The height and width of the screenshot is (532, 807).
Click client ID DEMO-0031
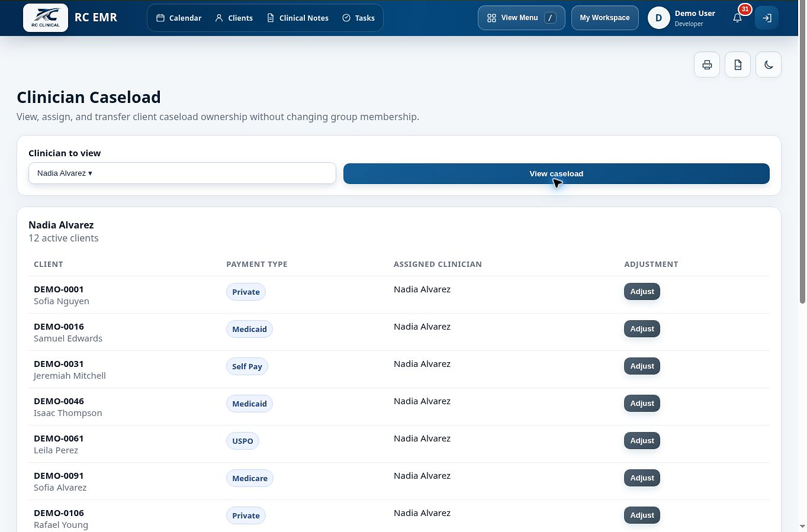coord(59,364)
